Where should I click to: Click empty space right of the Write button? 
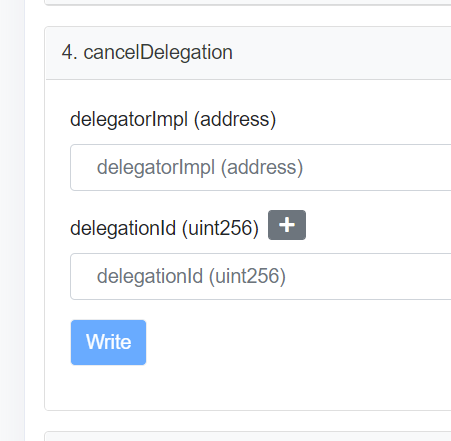pos(297,342)
